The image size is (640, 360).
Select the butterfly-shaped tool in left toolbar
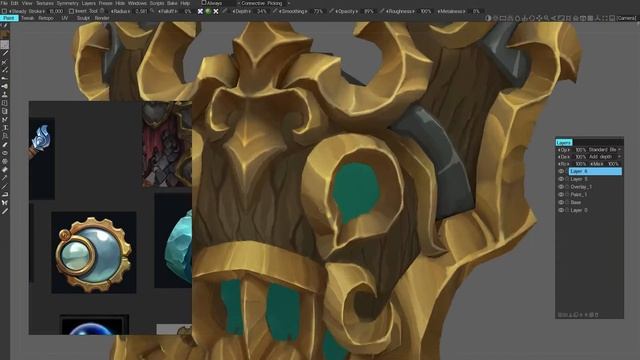(5, 203)
